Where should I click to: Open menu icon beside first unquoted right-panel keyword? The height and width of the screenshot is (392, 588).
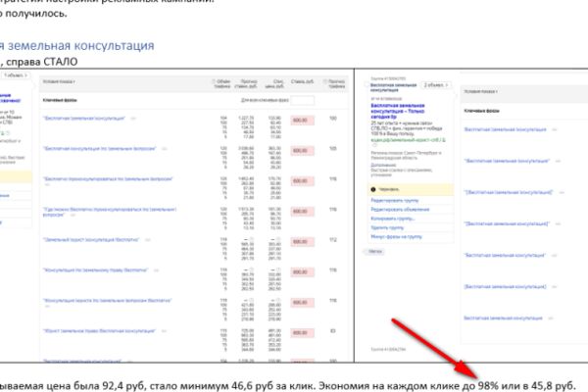coord(555,129)
